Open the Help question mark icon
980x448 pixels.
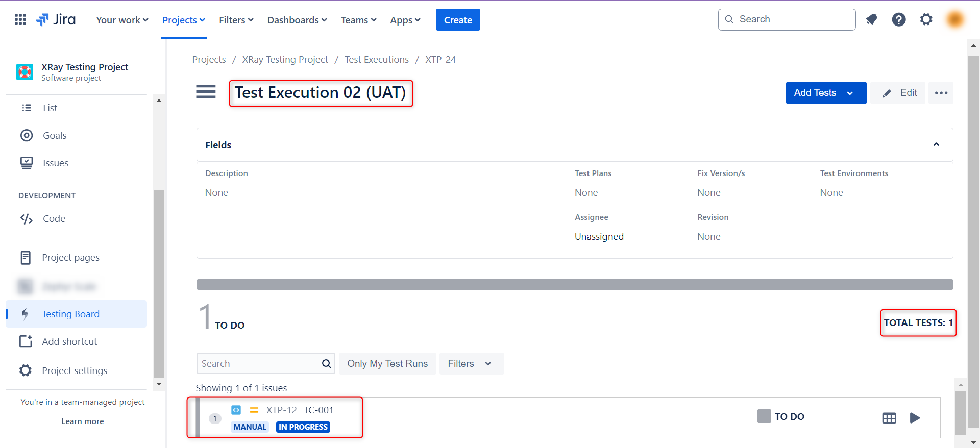pyautogui.click(x=898, y=20)
